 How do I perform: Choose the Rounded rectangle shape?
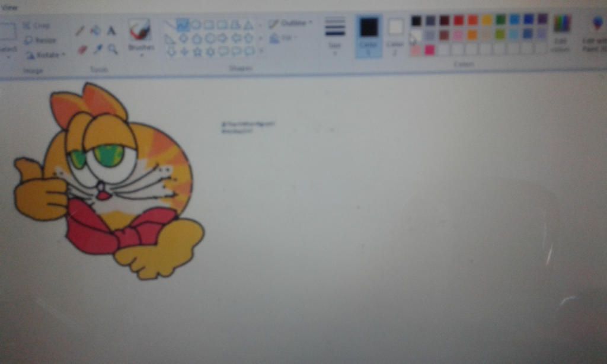(x=222, y=25)
